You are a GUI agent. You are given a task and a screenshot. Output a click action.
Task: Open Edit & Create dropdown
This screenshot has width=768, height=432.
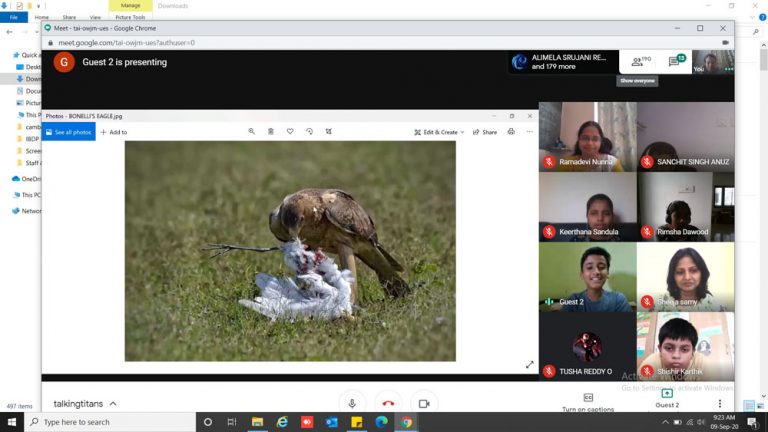pyautogui.click(x=439, y=132)
